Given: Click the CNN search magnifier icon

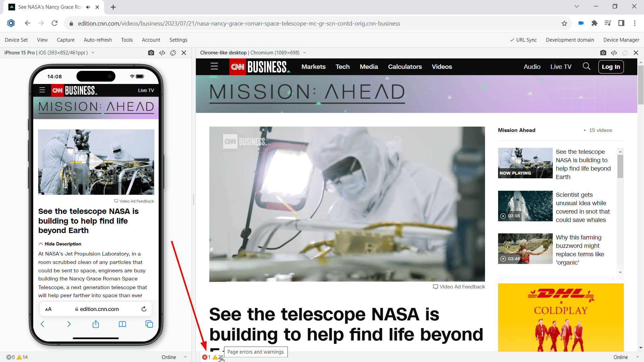Looking at the screenshot, I should (586, 66).
